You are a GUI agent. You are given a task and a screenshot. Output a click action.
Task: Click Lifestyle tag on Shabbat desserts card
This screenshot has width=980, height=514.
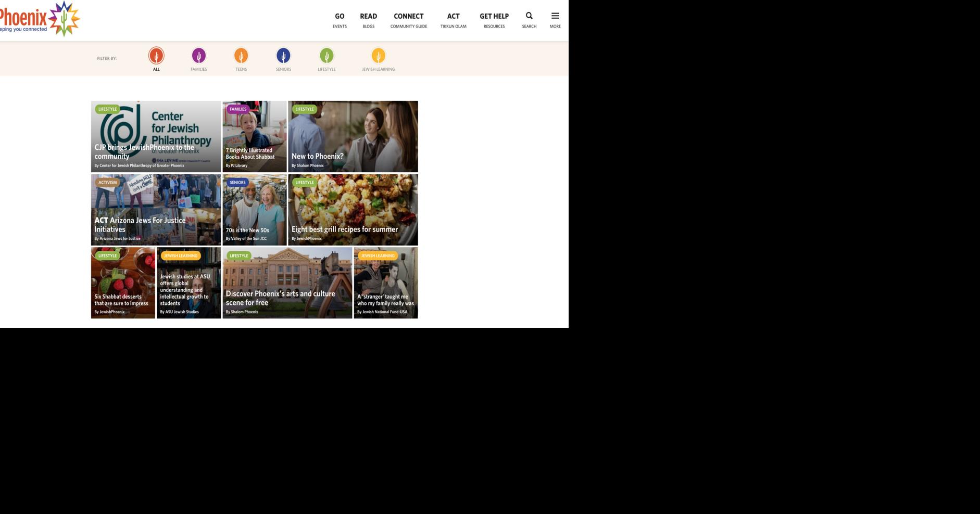108,256
